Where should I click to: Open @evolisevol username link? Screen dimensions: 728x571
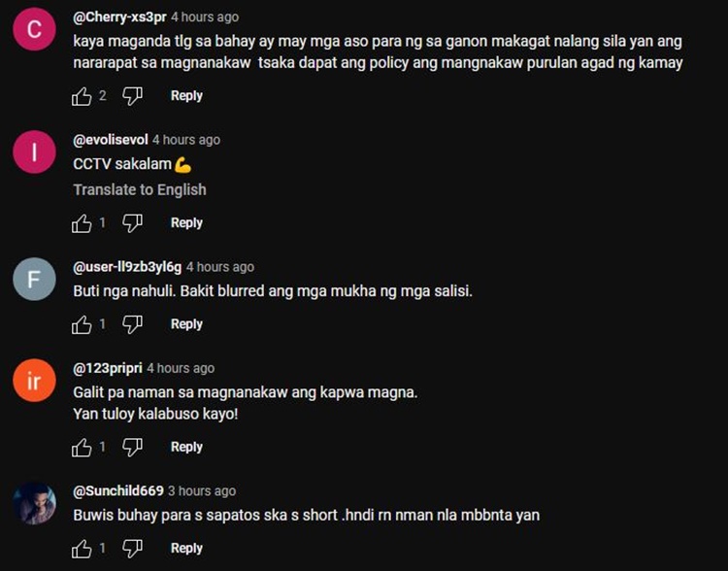pyautogui.click(x=111, y=140)
